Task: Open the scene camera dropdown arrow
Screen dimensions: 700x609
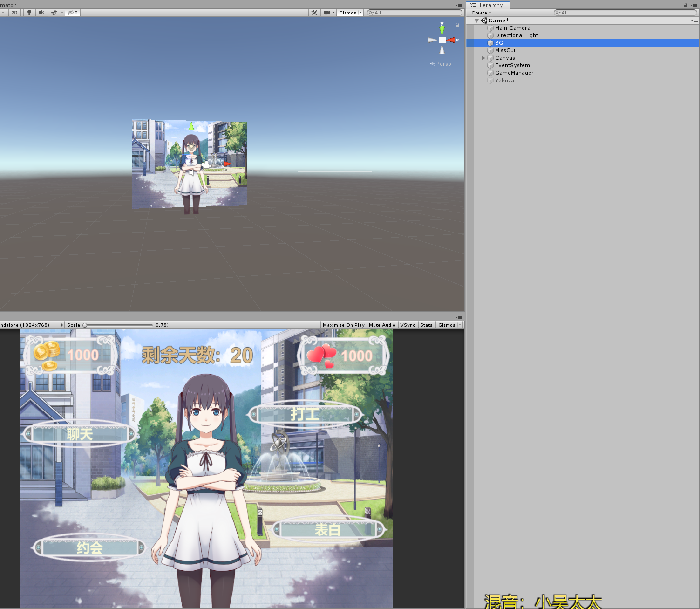Action: pyautogui.click(x=333, y=13)
